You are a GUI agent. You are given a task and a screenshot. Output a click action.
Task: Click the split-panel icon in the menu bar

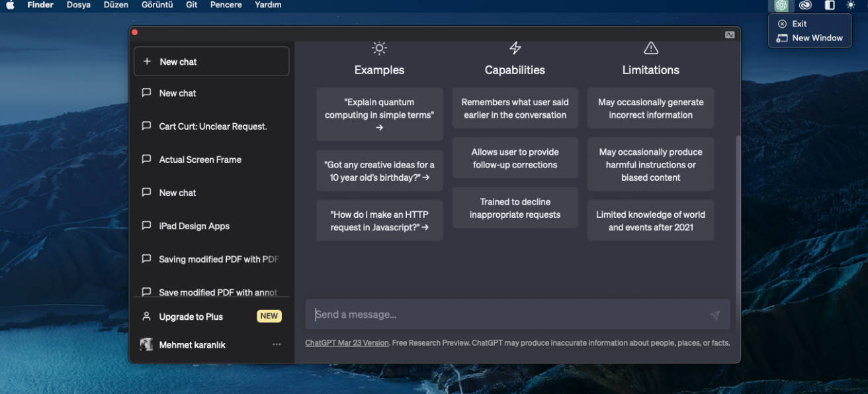[x=830, y=5]
